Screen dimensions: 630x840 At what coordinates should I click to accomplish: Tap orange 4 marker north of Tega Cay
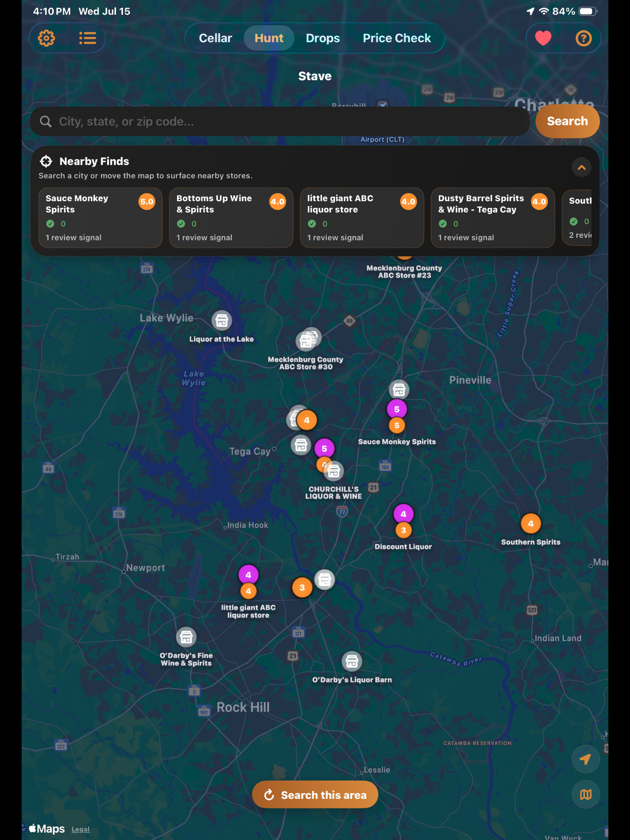pos(307,420)
